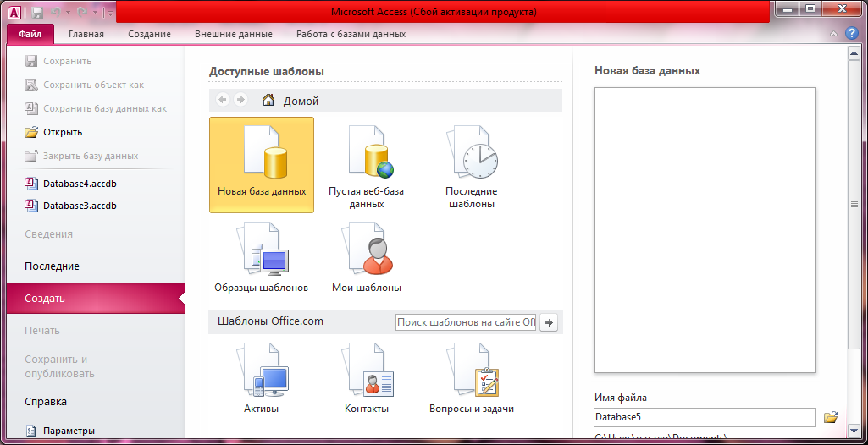Image resolution: width=868 pixels, height=445 pixels.
Task: Click the Домой home icon in navigation
Action: [x=268, y=100]
